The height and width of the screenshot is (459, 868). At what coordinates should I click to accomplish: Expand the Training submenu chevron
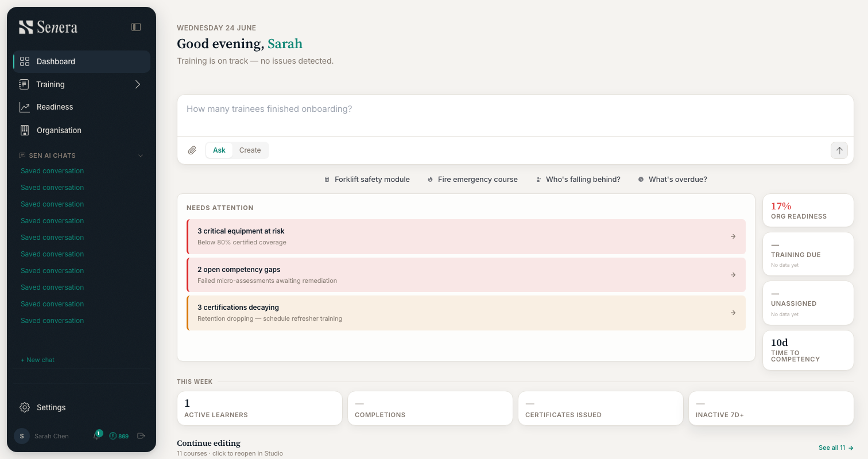pyautogui.click(x=137, y=84)
